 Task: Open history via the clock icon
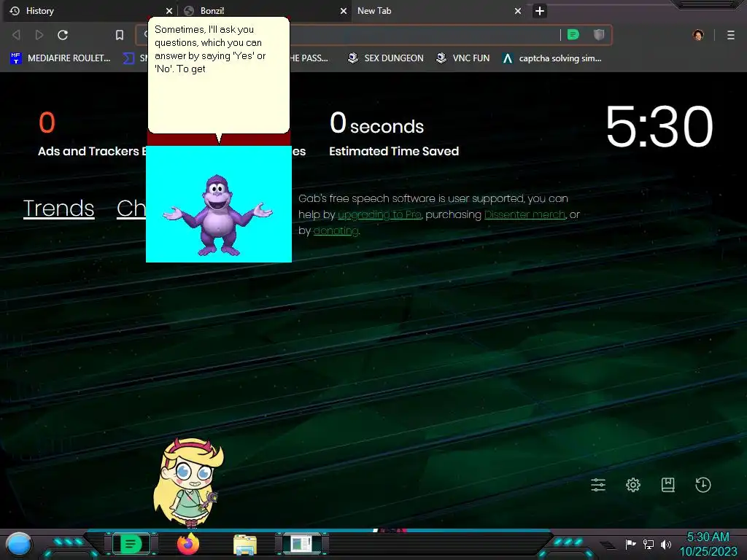coord(703,485)
